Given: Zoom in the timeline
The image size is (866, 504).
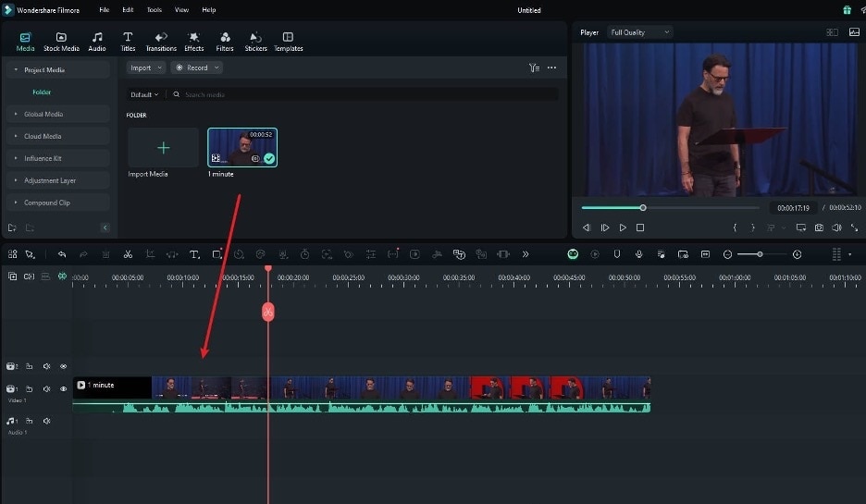Looking at the screenshot, I should pyautogui.click(x=797, y=254).
